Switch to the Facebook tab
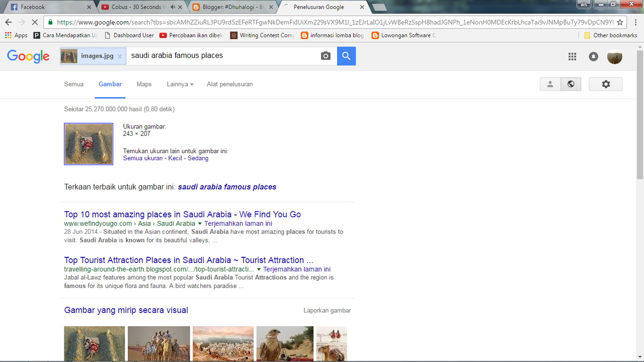 click(48, 7)
